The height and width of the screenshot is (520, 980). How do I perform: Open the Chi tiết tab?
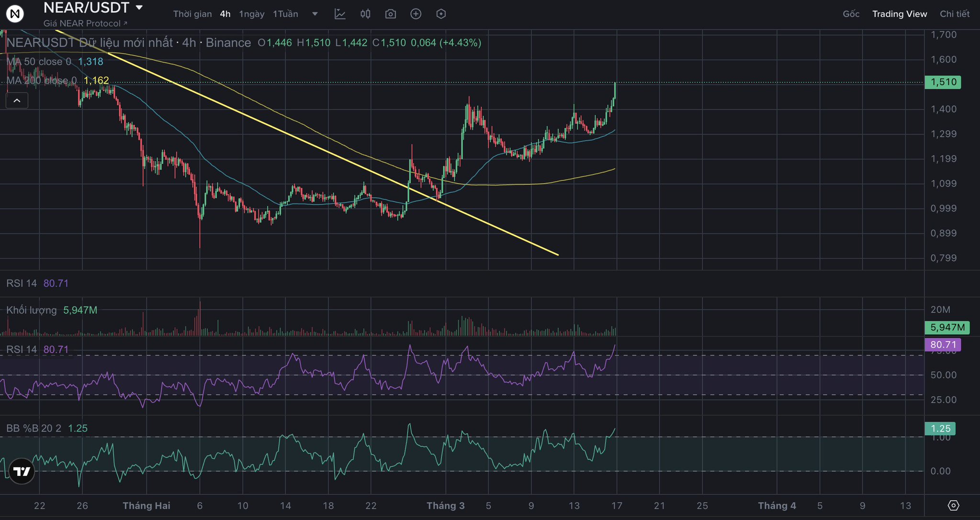click(x=954, y=14)
